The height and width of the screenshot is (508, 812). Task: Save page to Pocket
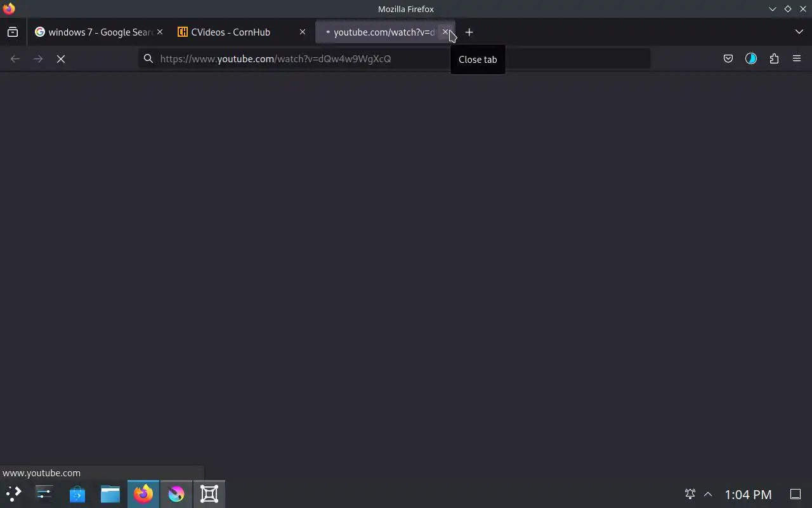point(728,58)
